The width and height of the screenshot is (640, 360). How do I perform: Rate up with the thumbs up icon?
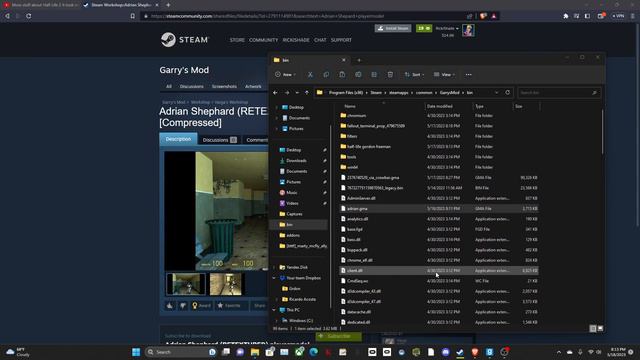170,305
